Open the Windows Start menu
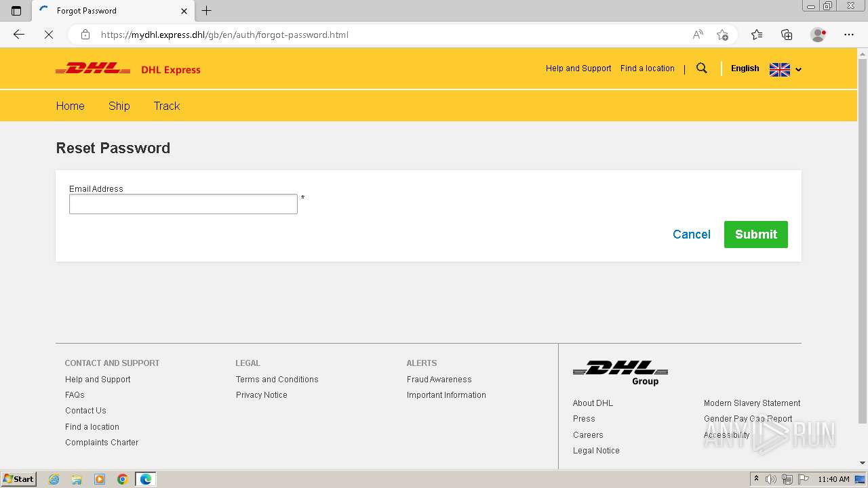This screenshot has width=868, height=488. (19, 479)
